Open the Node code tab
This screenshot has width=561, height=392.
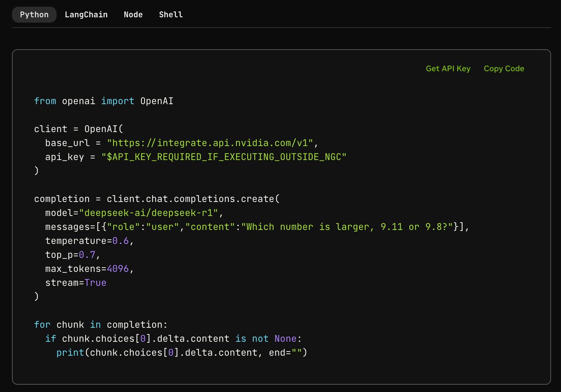(x=133, y=15)
